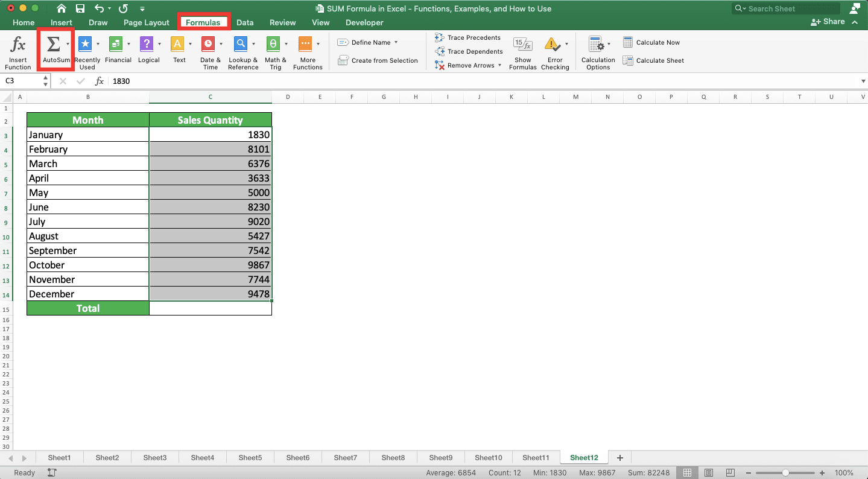Image resolution: width=868 pixels, height=479 pixels.
Task: Click the Home house icon in title bar
Action: coord(62,8)
